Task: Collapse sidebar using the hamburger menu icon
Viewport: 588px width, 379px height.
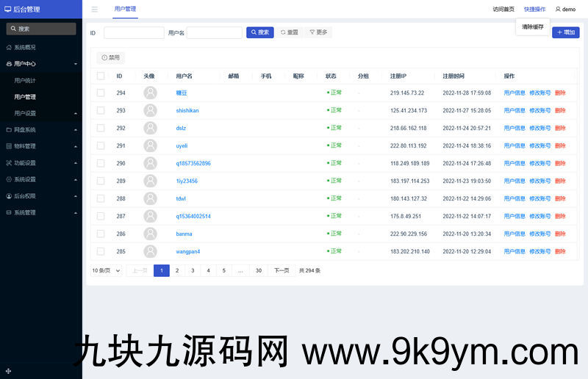Action: [x=94, y=10]
